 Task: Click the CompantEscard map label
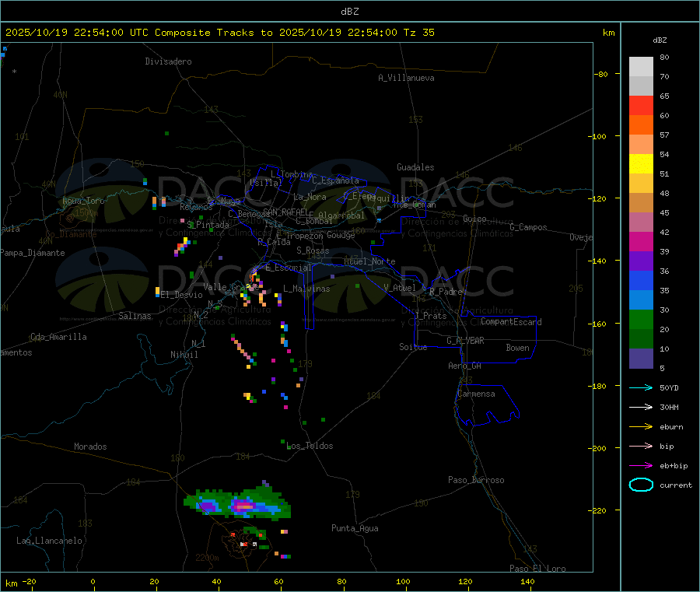[x=511, y=322]
